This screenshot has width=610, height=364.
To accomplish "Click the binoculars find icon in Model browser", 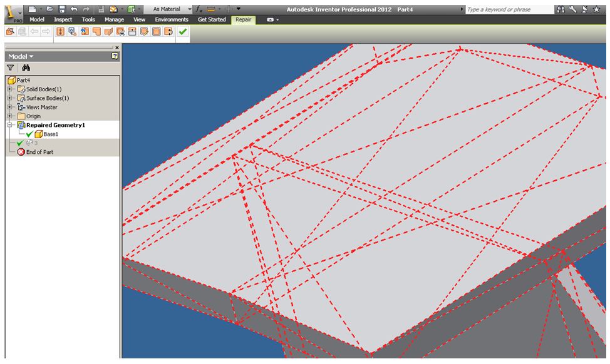I will pyautogui.click(x=26, y=68).
